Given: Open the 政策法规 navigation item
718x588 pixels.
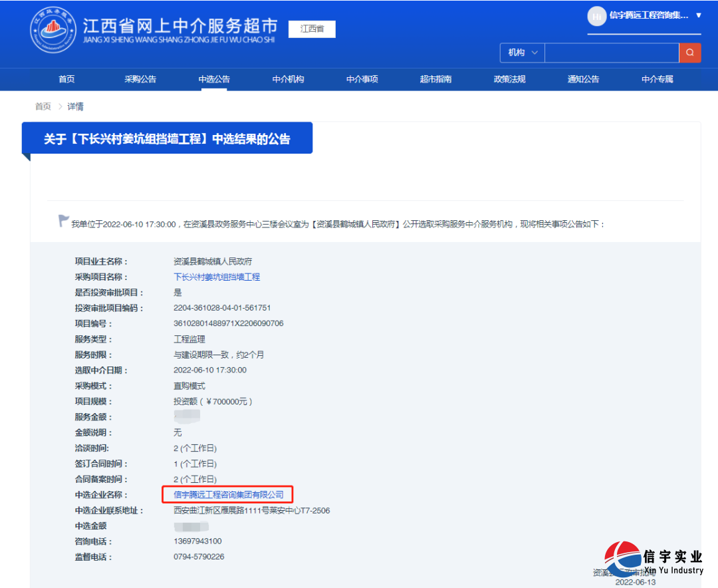Looking at the screenshot, I should click(509, 79).
